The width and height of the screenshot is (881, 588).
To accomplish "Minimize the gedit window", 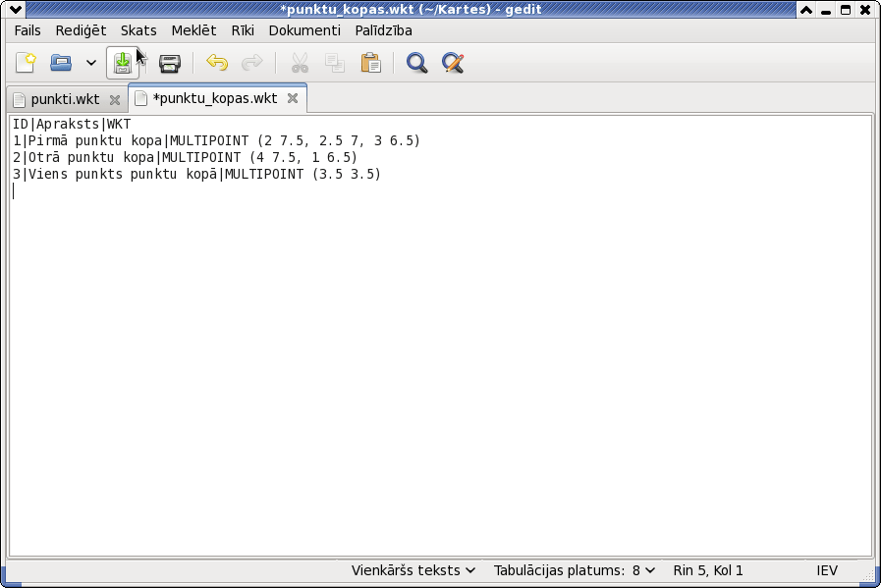I will click(x=826, y=10).
